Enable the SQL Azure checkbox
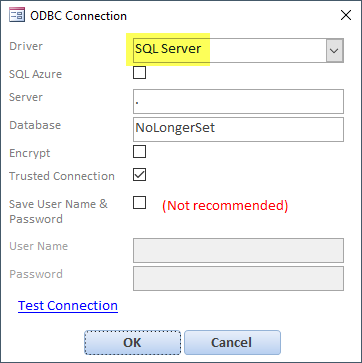The width and height of the screenshot is (362, 363). pos(139,72)
